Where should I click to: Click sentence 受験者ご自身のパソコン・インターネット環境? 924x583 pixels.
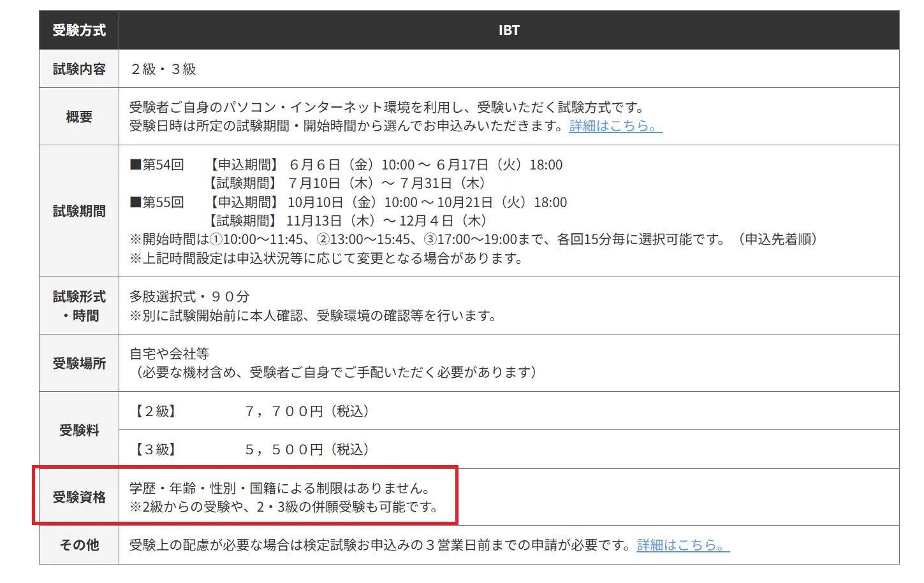(x=389, y=108)
